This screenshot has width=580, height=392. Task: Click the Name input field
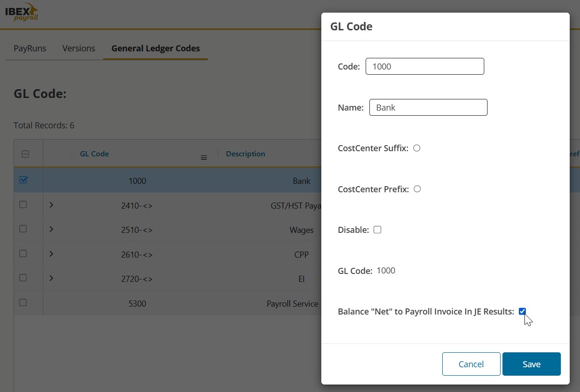[428, 107]
